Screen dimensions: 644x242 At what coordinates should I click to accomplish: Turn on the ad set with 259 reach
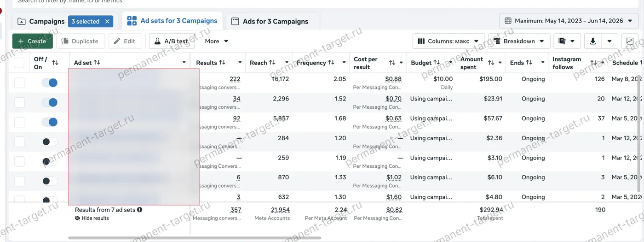click(49, 161)
